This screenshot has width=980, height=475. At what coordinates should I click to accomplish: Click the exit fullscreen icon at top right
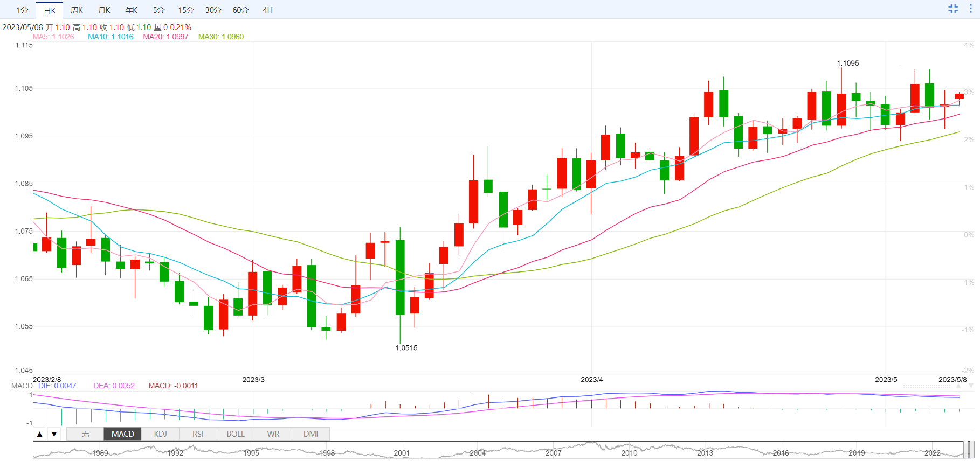[x=953, y=9]
